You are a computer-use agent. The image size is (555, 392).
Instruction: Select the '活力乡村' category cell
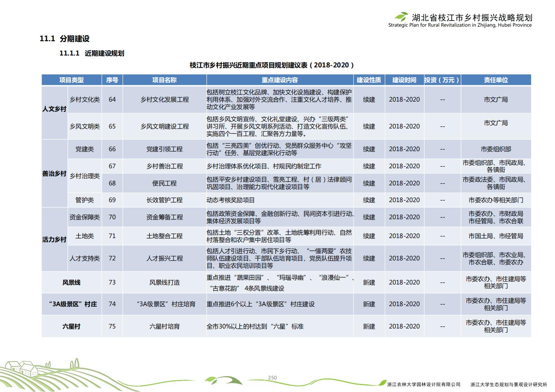(54, 239)
